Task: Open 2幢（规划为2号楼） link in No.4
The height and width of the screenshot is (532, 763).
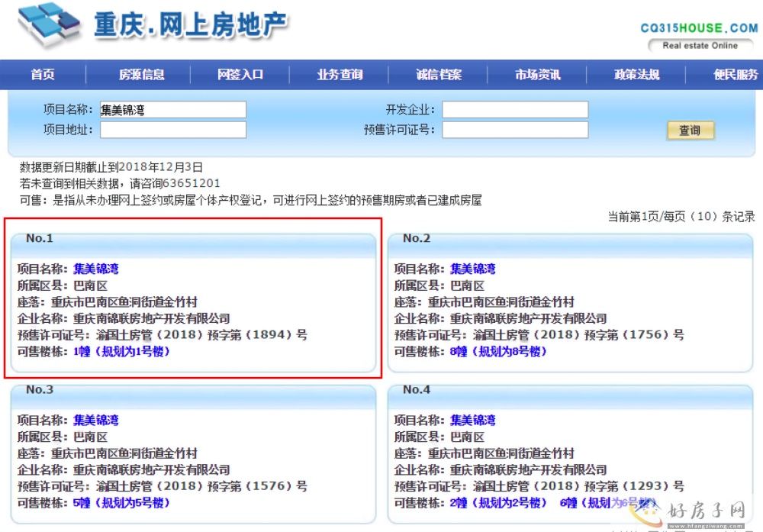Action: (498, 503)
